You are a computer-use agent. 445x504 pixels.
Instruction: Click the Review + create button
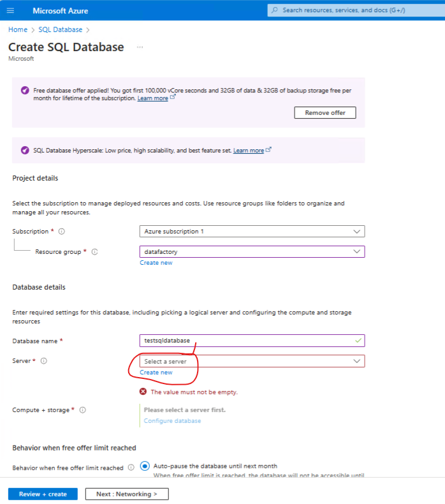pyautogui.click(x=43, y=494)
